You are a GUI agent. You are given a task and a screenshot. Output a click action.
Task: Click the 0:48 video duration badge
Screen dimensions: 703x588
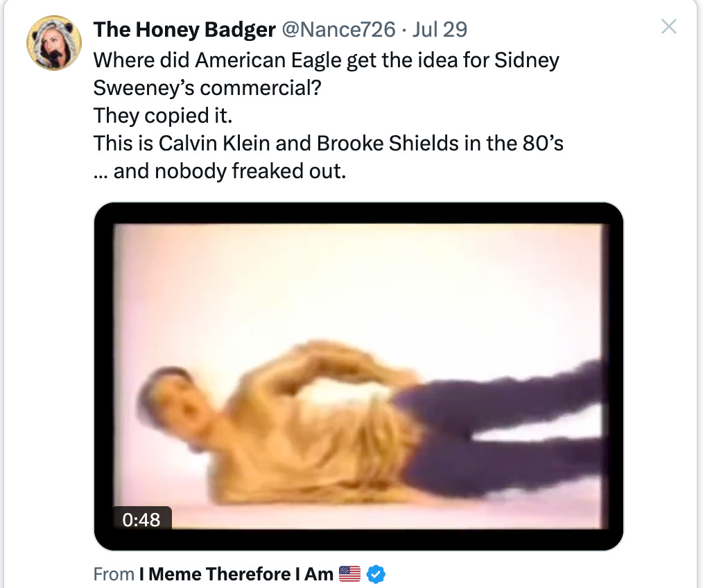[x=141, y=519]
